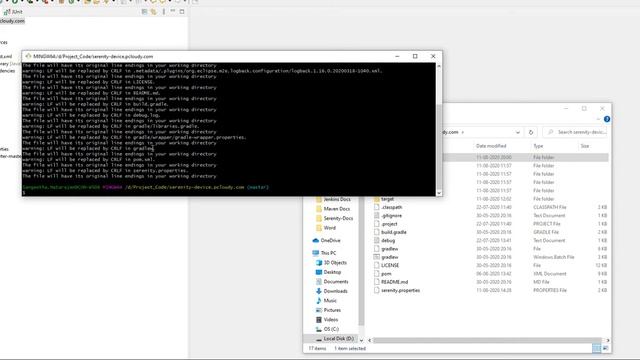Click the file list horizontal scrollbar
Image resolution: width=640 pixels, height=360 pixels.
[x=487, y=340]
